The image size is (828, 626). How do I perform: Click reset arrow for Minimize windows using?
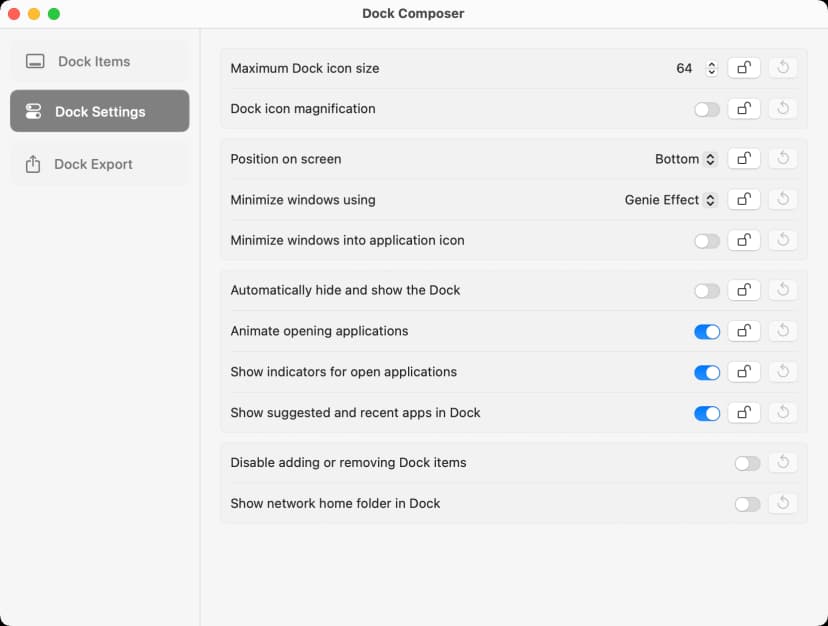(784, 200)
